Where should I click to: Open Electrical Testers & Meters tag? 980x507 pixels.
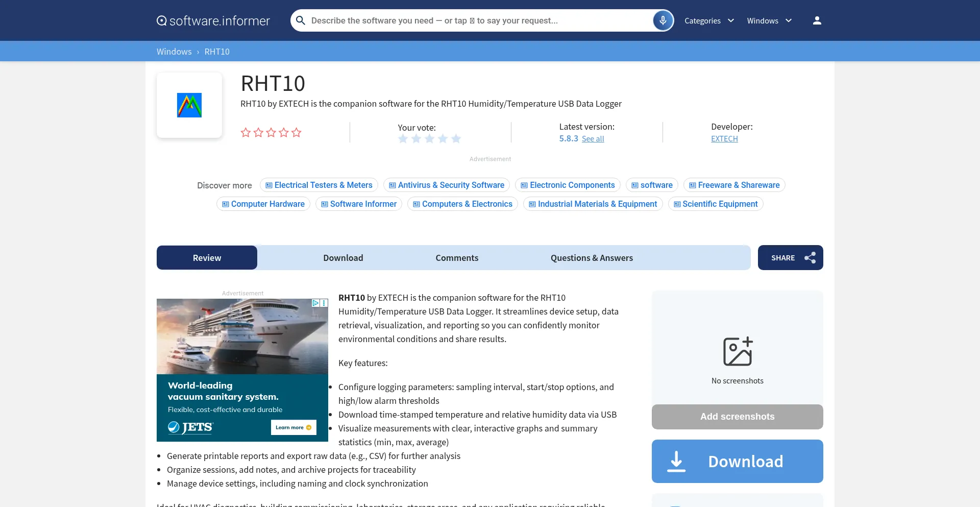(319, 185)
